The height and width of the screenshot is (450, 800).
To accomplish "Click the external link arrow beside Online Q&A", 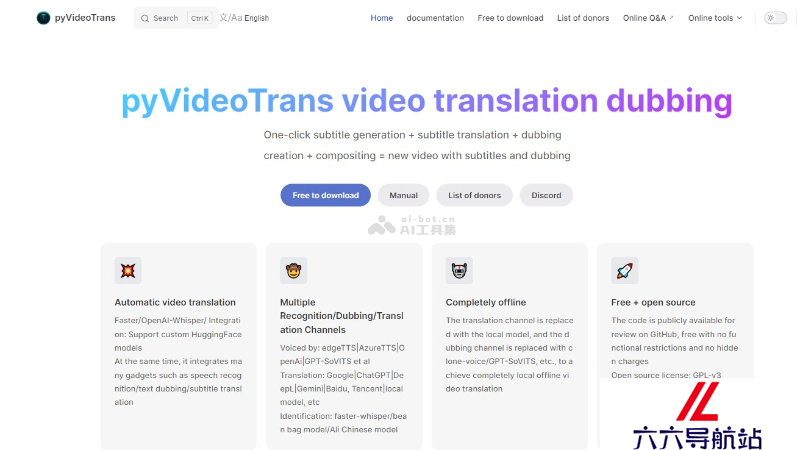I will pos(671,17).
